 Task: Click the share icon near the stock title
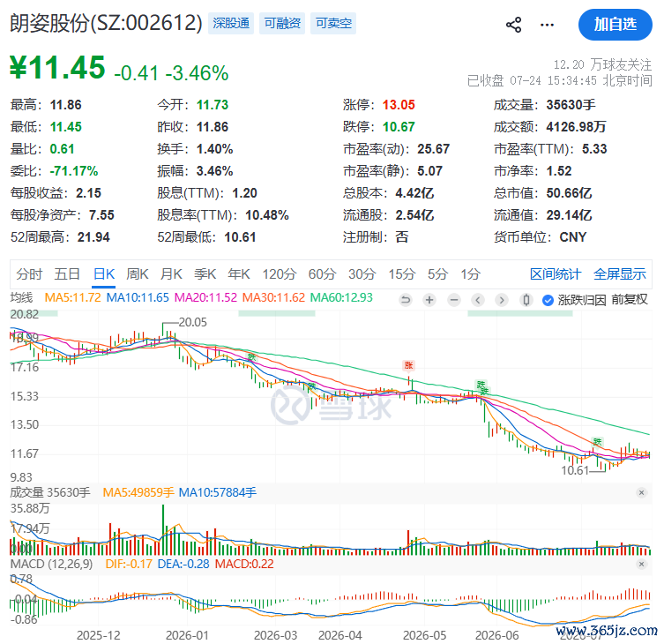(514, 25)
